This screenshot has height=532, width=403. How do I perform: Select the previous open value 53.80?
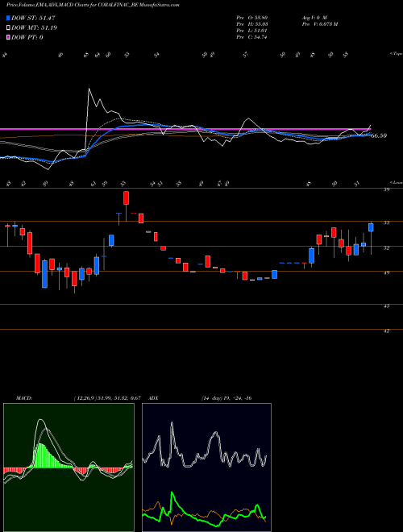click(x=263, y=17)
